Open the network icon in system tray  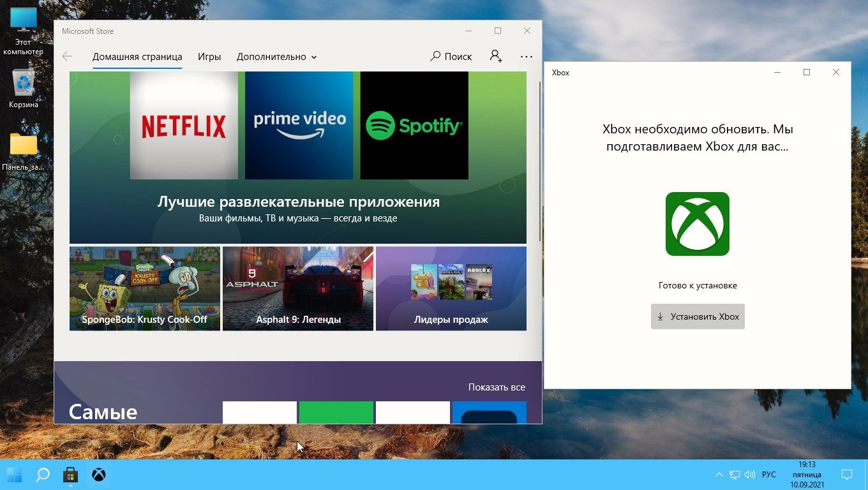coord(735,475)
